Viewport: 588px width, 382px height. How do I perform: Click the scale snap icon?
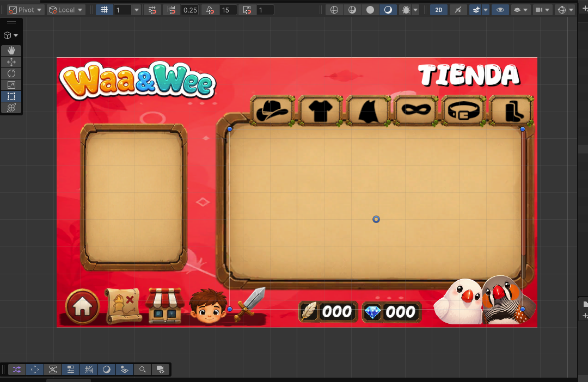pyautogui.click(x=247, y=10)
